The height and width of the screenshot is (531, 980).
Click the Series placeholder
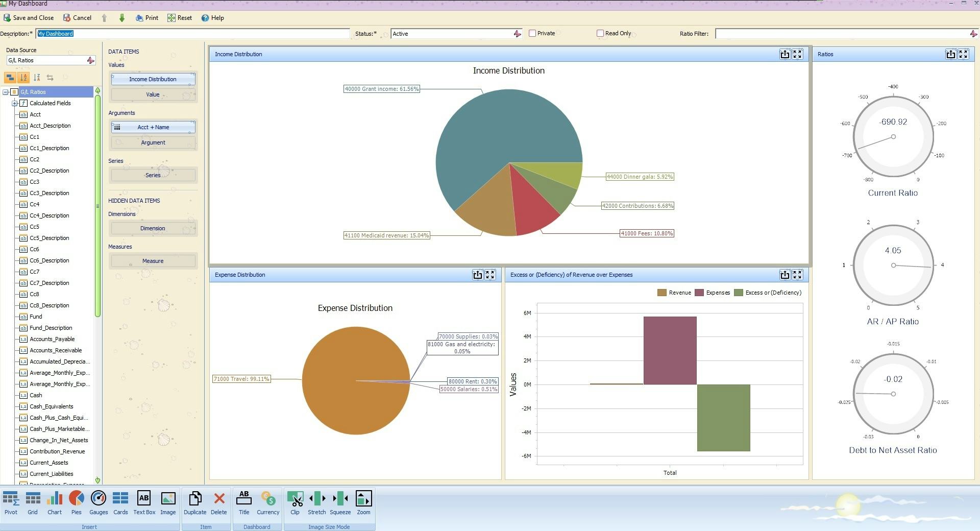(153, 175)
